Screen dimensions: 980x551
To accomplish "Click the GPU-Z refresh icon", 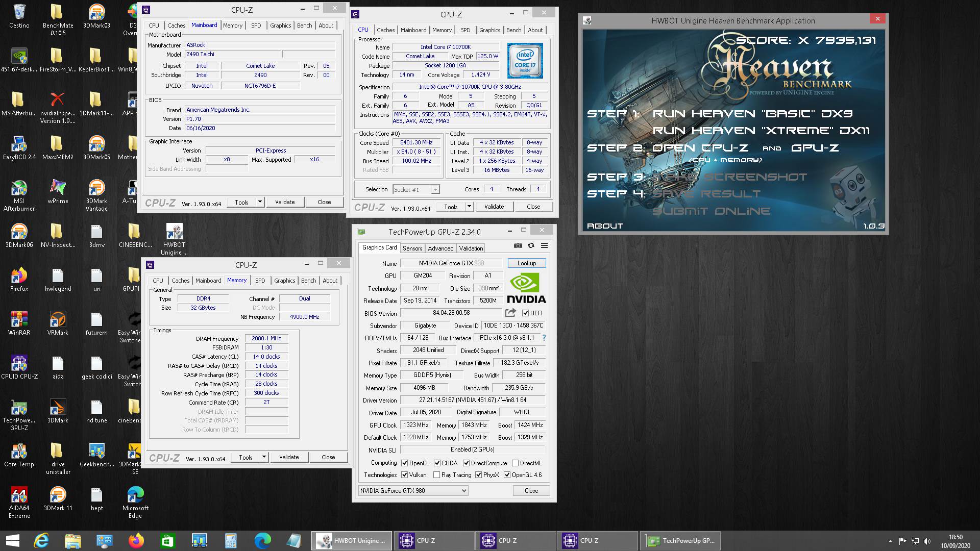I will 531,245.
